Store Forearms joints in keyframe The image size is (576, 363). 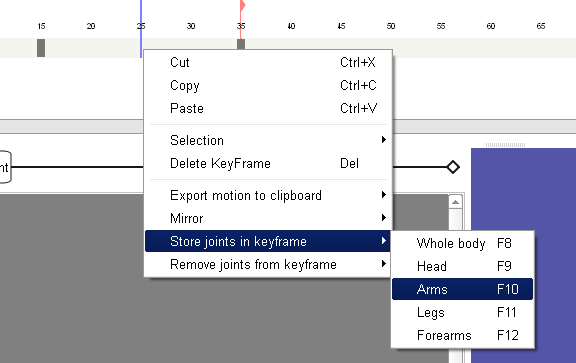[462, 335]
